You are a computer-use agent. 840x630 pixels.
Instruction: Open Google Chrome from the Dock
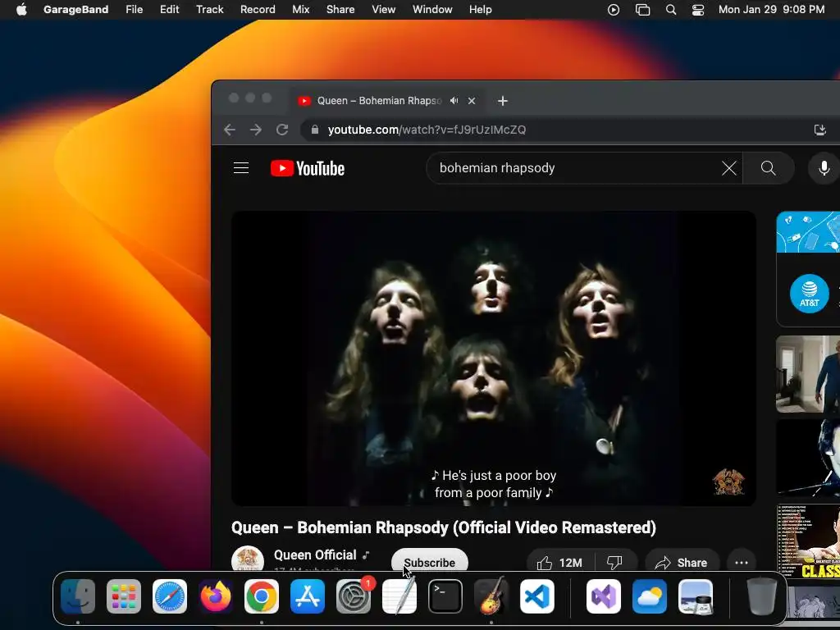pyautogui.click(x=262, y=596)
